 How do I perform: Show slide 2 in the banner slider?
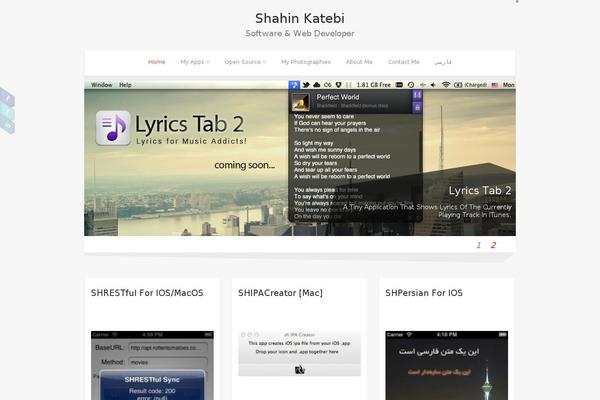pyautogui.click(x=493, y=245)
